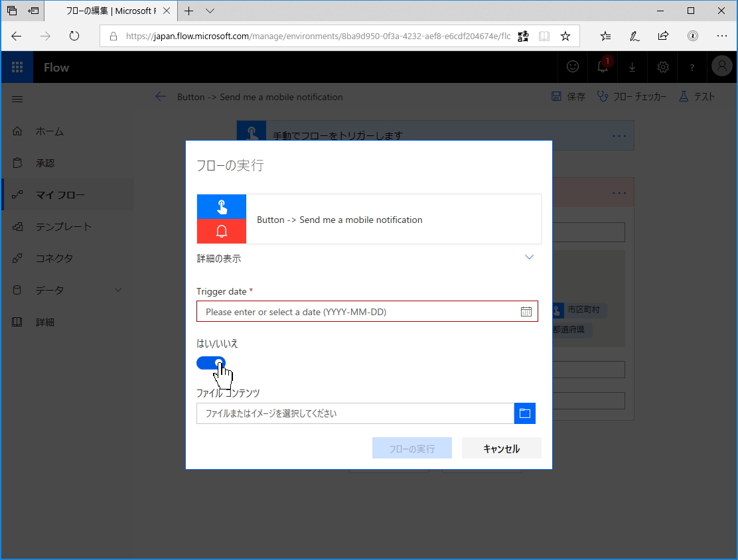The height and width of the screenshot is (560, 738).
Task: Open the app launcher waffle icon
Action: pos(17,67)
